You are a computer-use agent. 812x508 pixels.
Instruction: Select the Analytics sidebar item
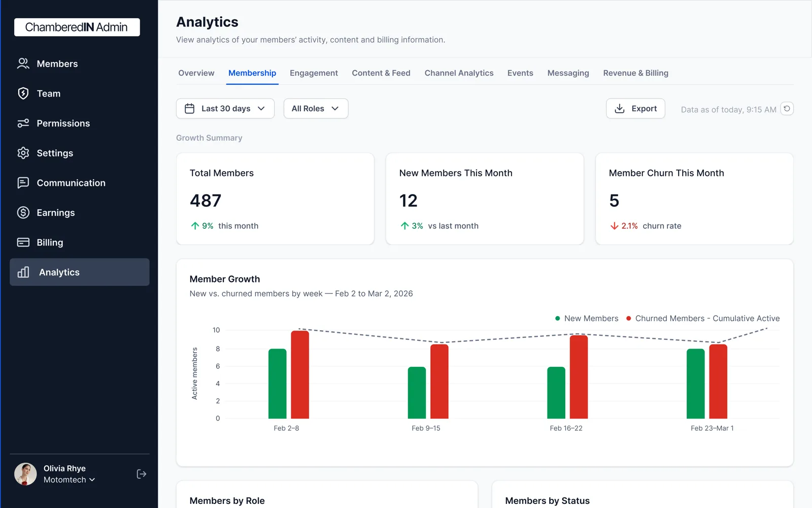click(80, 272)
